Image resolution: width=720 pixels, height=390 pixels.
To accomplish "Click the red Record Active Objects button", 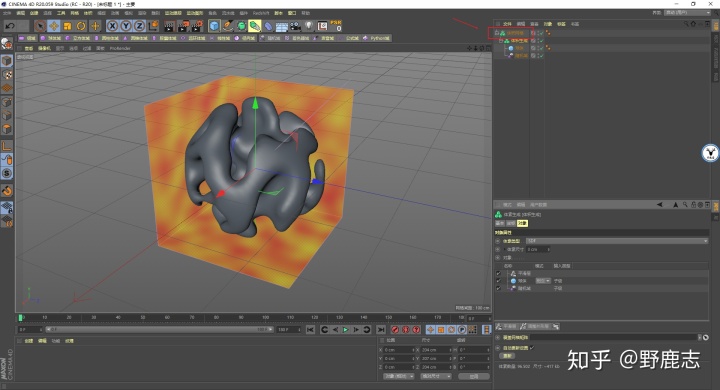I will [395, 330].
